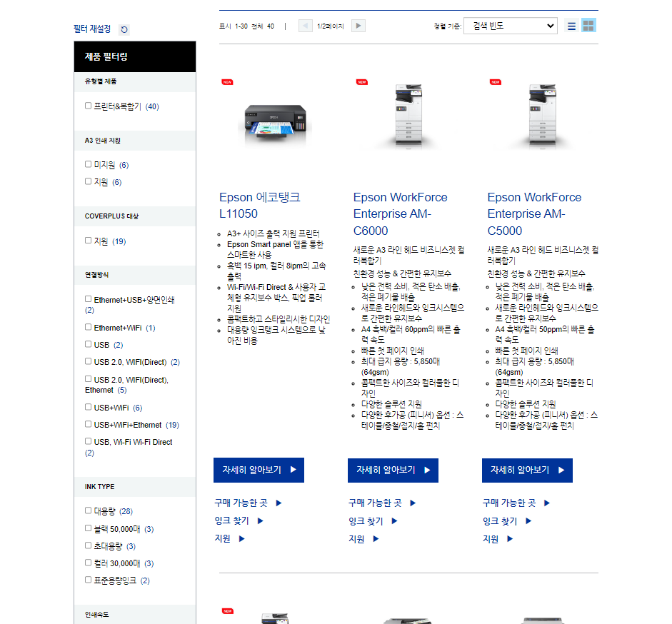Open the sort order dropdown
The width and height of the screenshot is (672, 624).
(x=511, y=26)
